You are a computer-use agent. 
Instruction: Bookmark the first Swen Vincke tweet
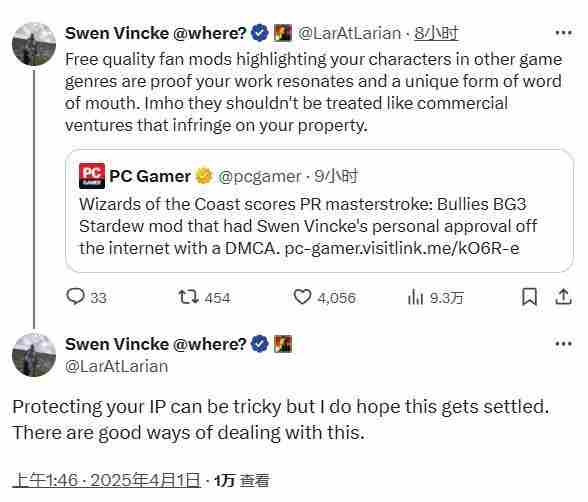pyautogui.click(x=529, y=297)
